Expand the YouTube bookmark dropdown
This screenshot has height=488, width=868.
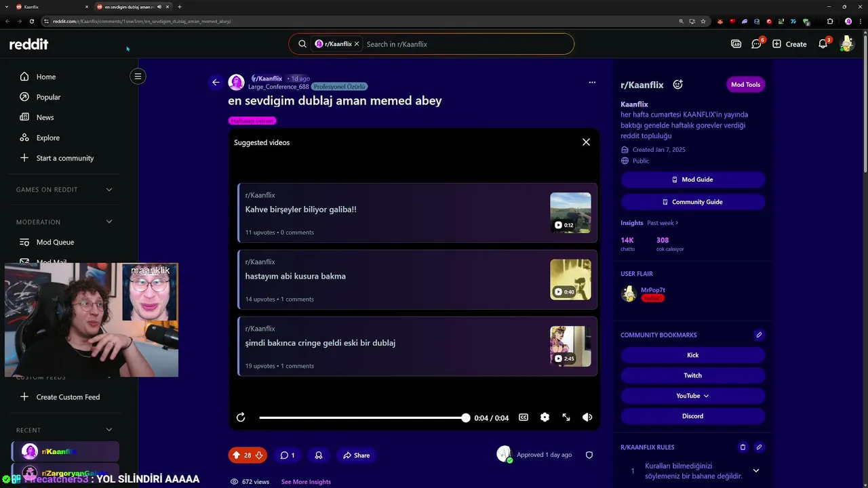pyautogui.click(x=692, y=396)
